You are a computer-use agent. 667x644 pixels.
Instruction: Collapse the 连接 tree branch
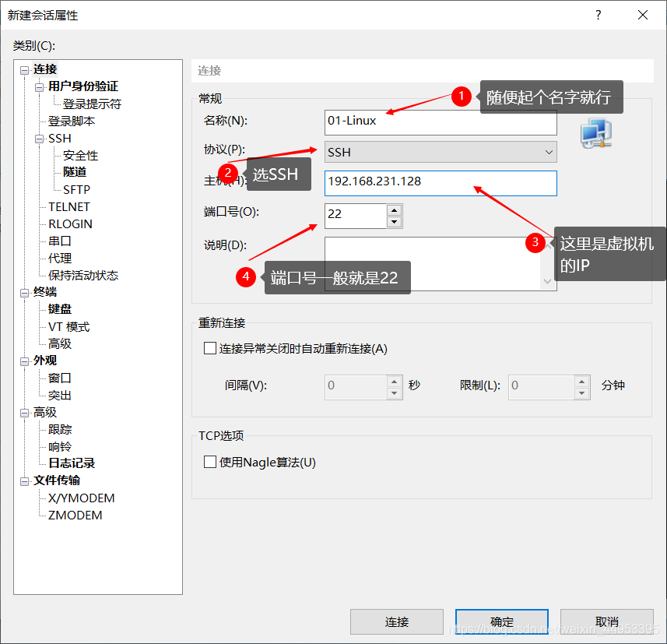(x=25, y=69)
